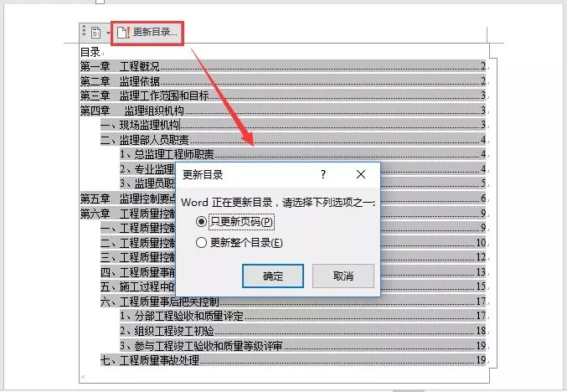Select 只更新页码 radio option
567x392 pixels.
[201, 221]
